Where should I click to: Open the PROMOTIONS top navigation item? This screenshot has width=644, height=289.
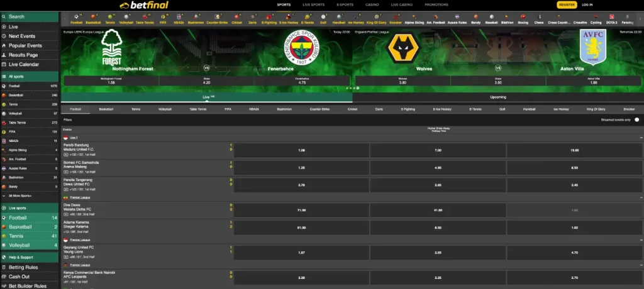[x=436, y=5]
